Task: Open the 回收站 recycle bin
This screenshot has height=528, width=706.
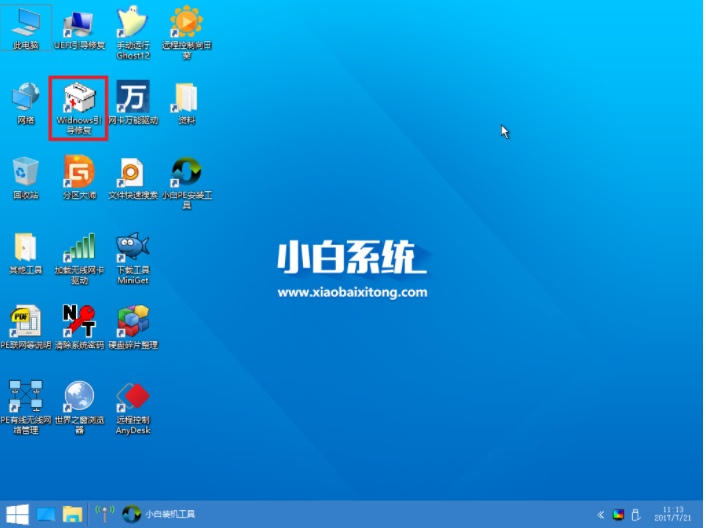Action: point(25,174)
